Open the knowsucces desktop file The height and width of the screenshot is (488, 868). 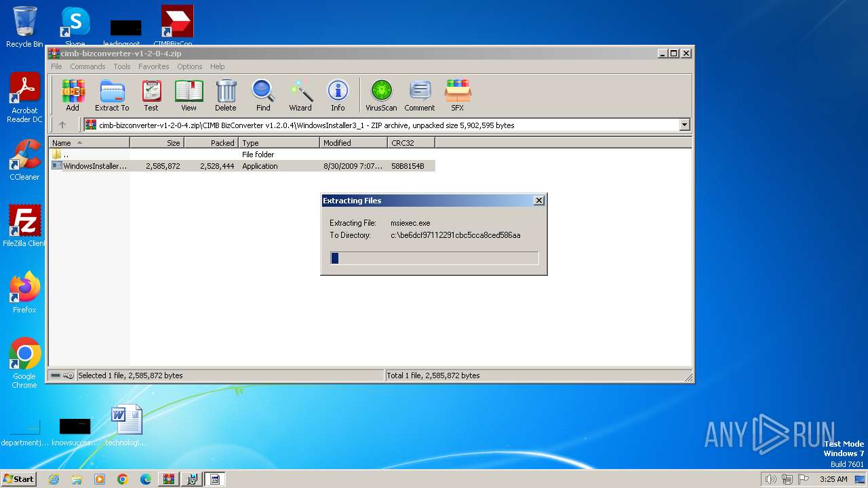point(75,432)
